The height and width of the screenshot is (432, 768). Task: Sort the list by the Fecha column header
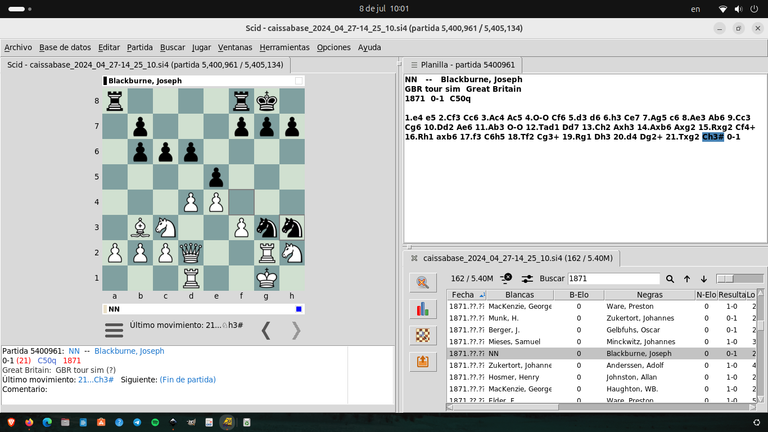466,295
